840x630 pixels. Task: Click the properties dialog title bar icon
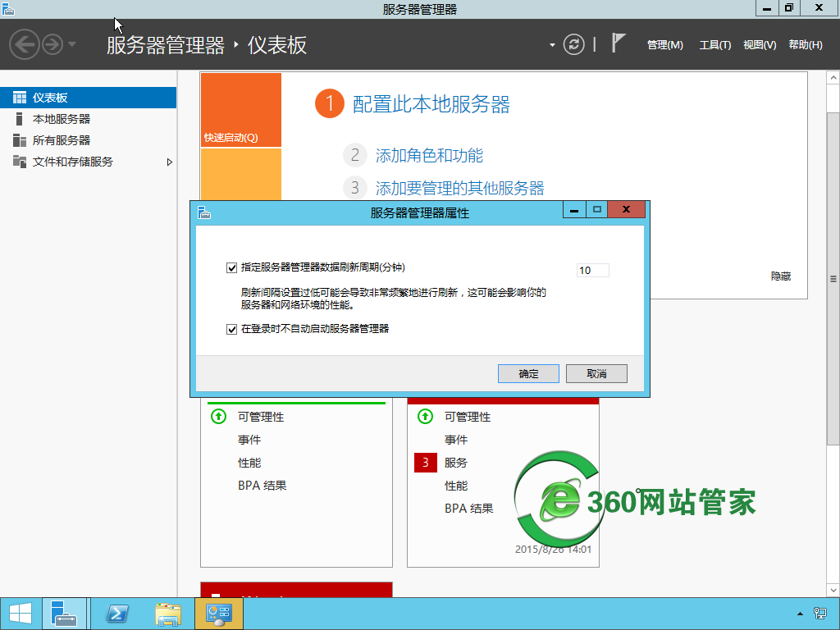coord(204,212)
